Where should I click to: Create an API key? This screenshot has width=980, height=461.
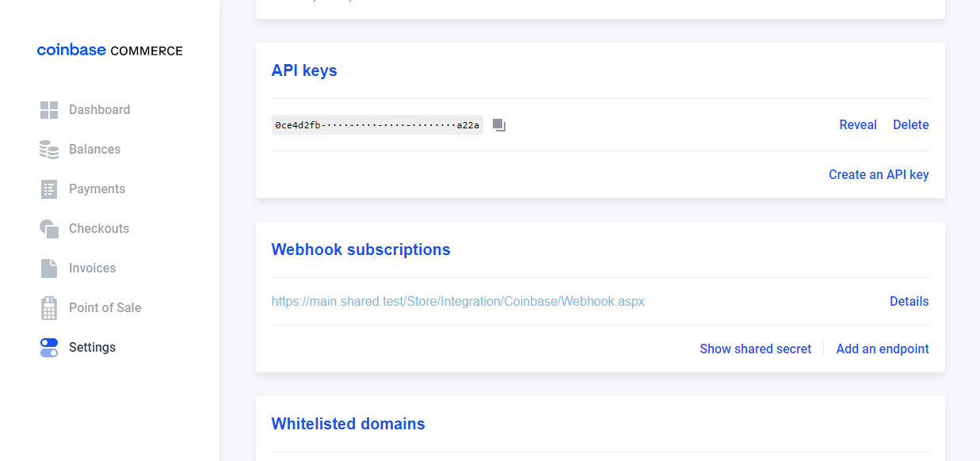click(x=878, y=175)
